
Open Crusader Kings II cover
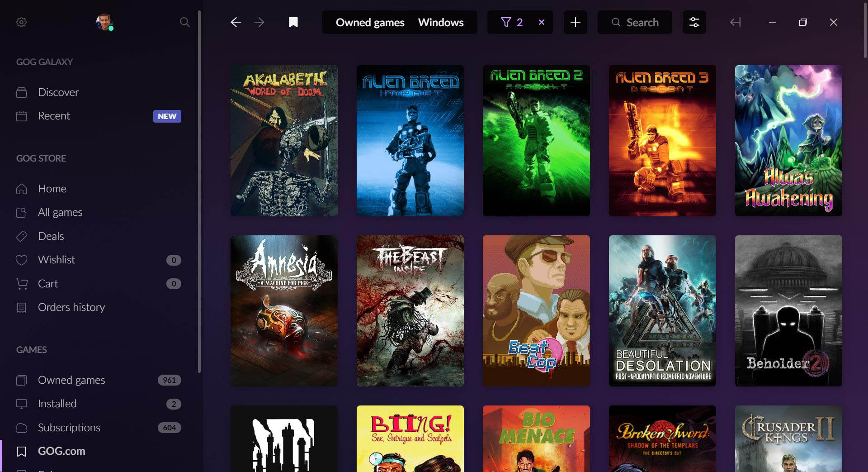(788, 439)
